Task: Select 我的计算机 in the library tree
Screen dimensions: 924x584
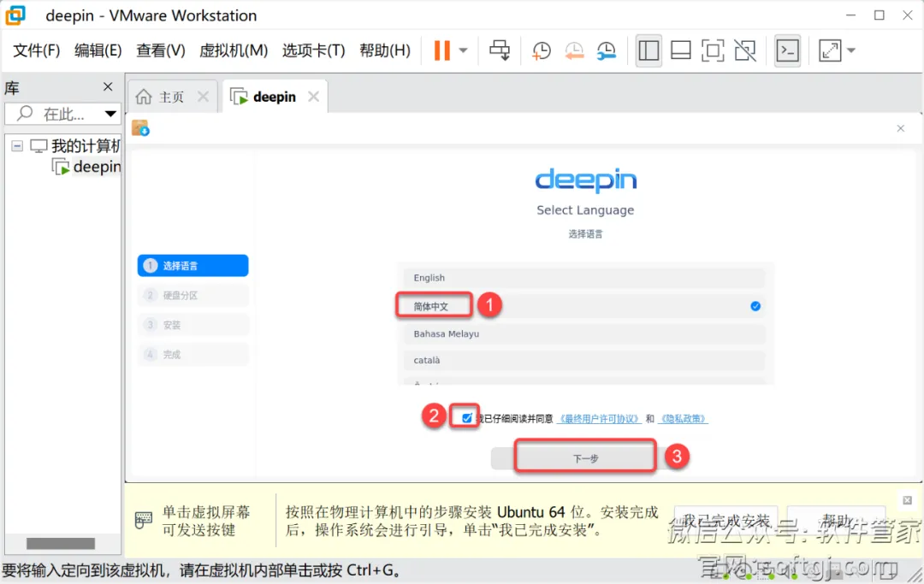Action: coord(86,146)
